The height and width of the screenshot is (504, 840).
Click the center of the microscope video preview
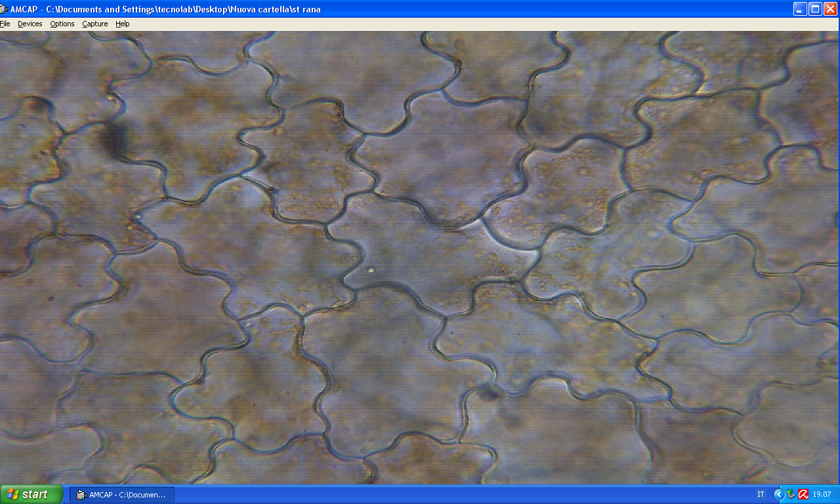420,257
